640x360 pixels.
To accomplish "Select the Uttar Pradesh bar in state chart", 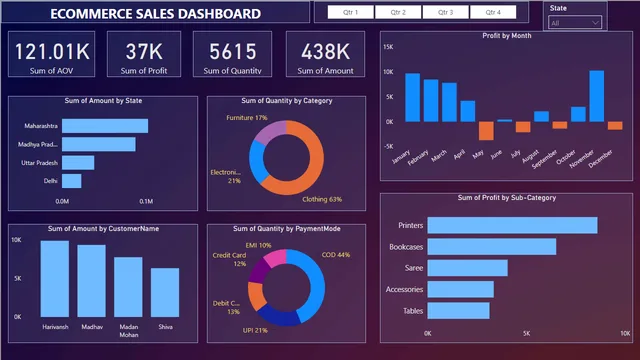I will 78,162.
